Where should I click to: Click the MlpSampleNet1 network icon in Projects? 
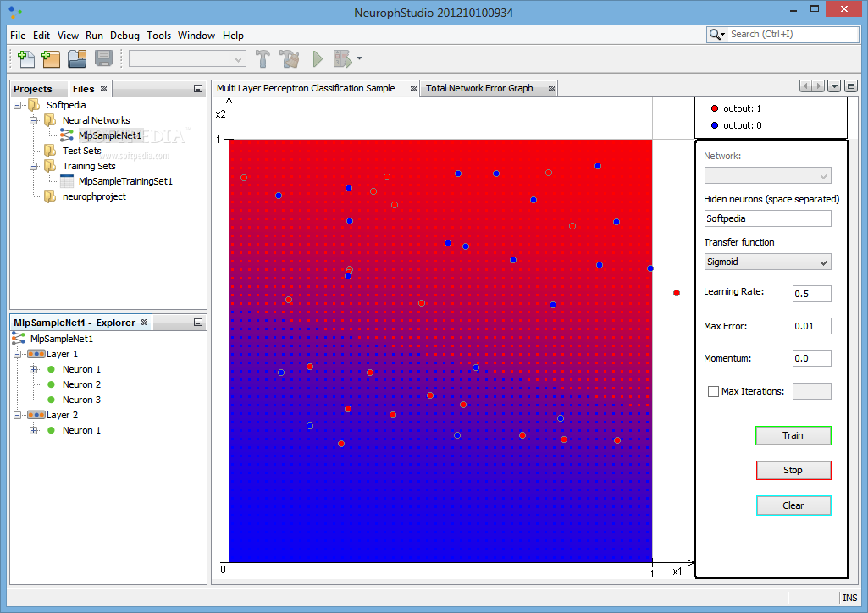[x=66, y=135]
